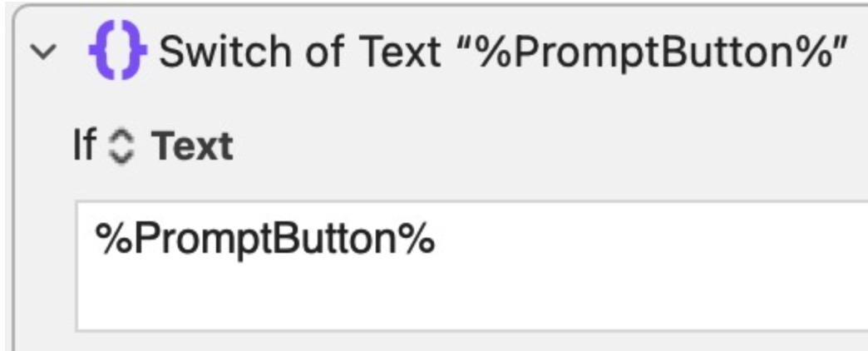Click into the %PromptButton% text field
Image resolution: width=868 pixels, height=351 pixels.
pyautogui.click(x=471, y=265)
